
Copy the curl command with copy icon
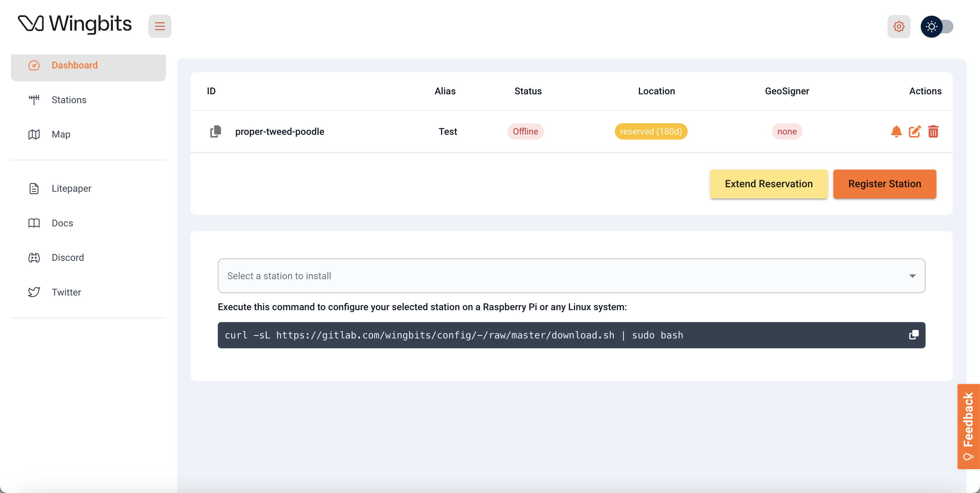coord(913,335)
